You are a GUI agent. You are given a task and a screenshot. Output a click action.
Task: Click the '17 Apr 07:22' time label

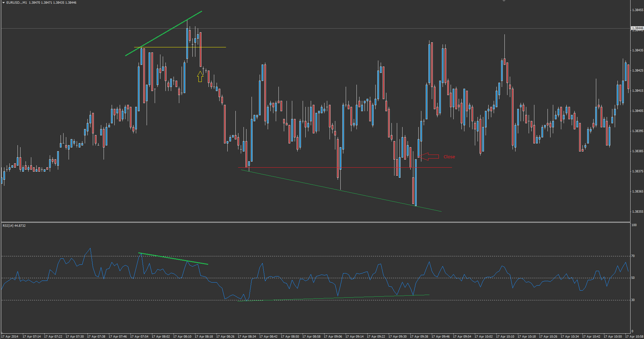tap(53, 336)
